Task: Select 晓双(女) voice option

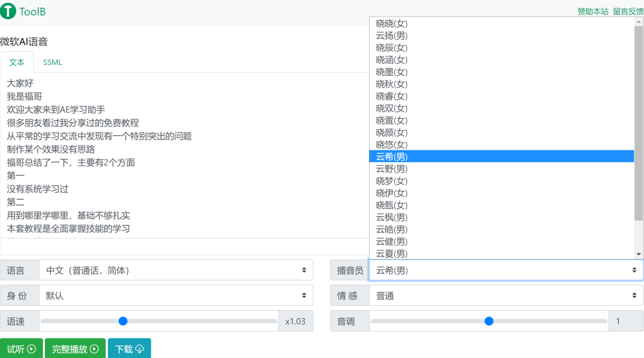Action: 501,109
